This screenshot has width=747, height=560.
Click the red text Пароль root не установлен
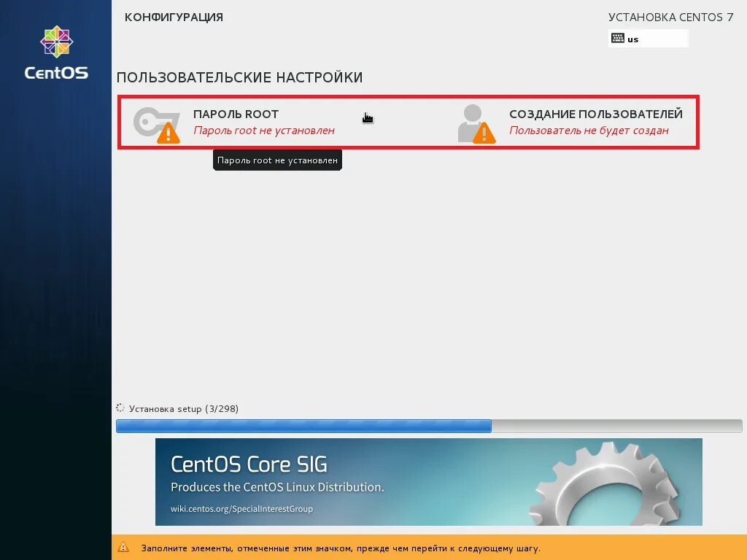click(264, 131)
